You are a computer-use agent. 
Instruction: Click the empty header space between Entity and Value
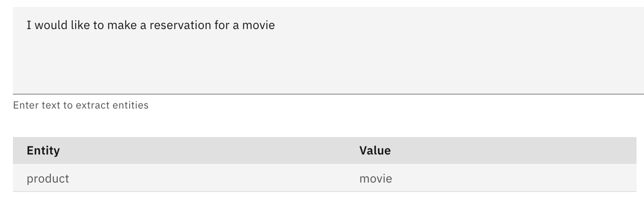(x=209, y=150)
